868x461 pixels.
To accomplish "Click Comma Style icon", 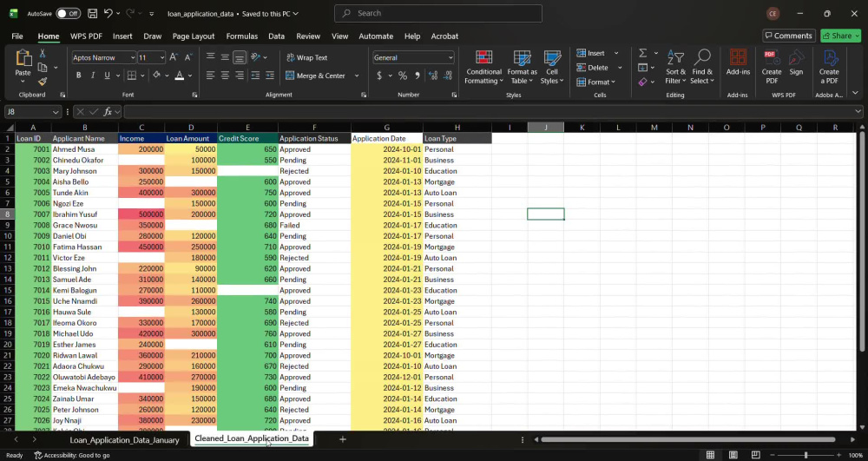I will pyautogui.click(x=418, y=76).
